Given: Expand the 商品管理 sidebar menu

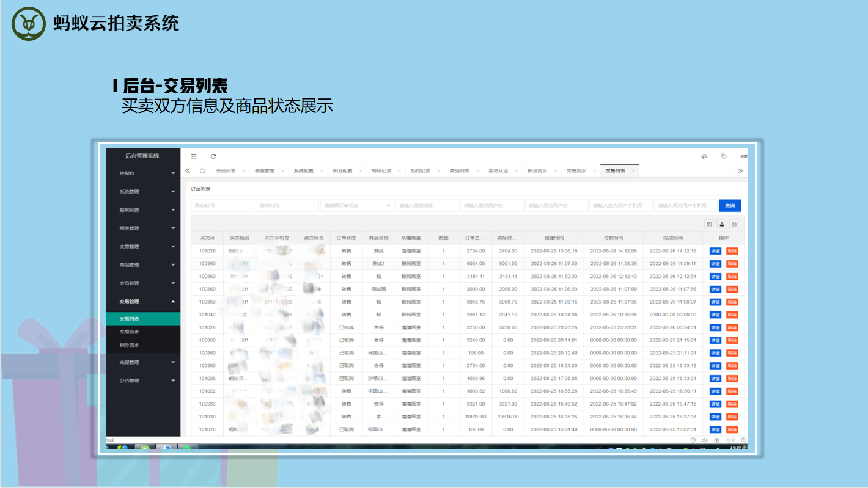Looking at the screenshot, I should tap(147, 265).
